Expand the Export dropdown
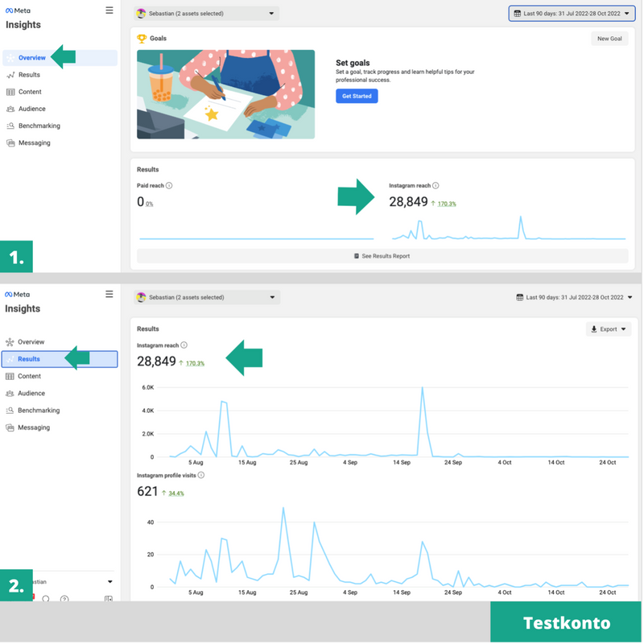Image resolution: width=644 pixels, height=644 pixels. click(625, 330)
